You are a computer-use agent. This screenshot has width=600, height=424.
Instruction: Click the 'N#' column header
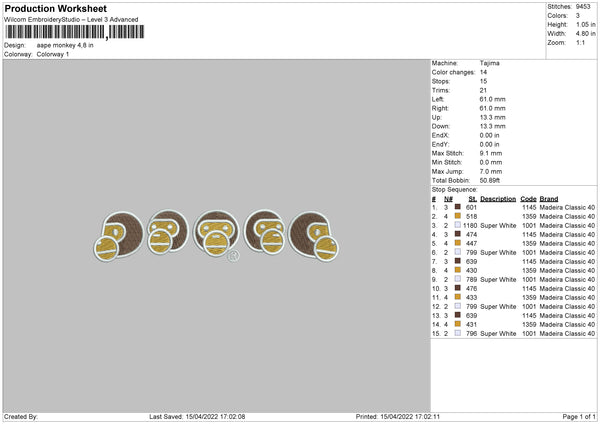click(448, 199)
